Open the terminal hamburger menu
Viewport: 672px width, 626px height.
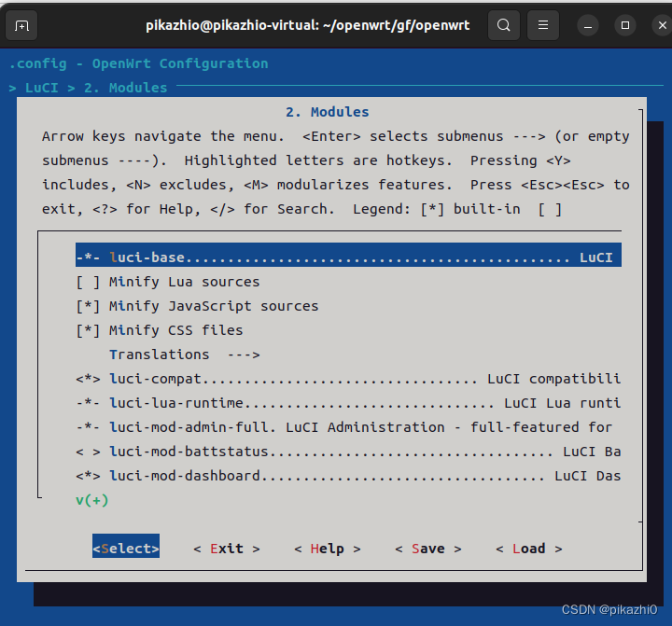(x=543, y=26)
